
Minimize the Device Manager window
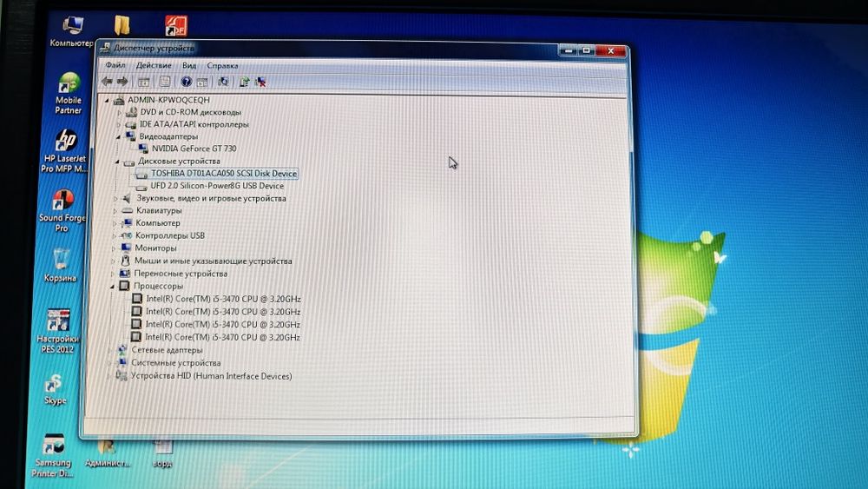tap(569, 50)
